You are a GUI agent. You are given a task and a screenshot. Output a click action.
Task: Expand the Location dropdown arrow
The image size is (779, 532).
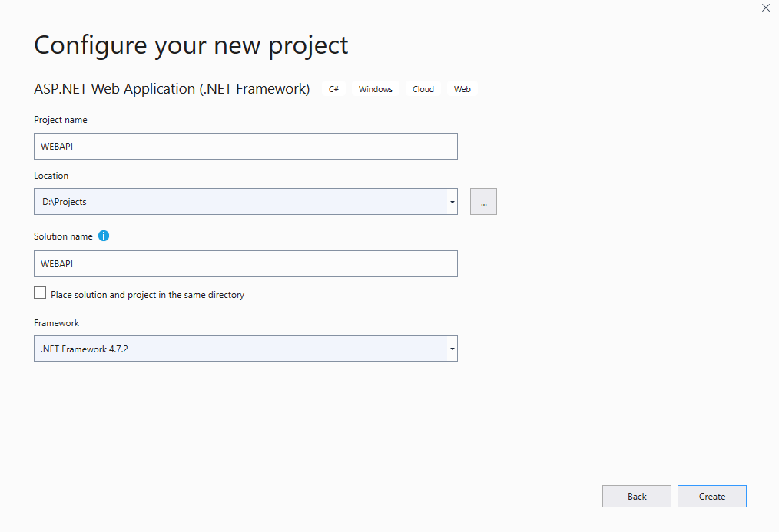(x=452, y=202)
